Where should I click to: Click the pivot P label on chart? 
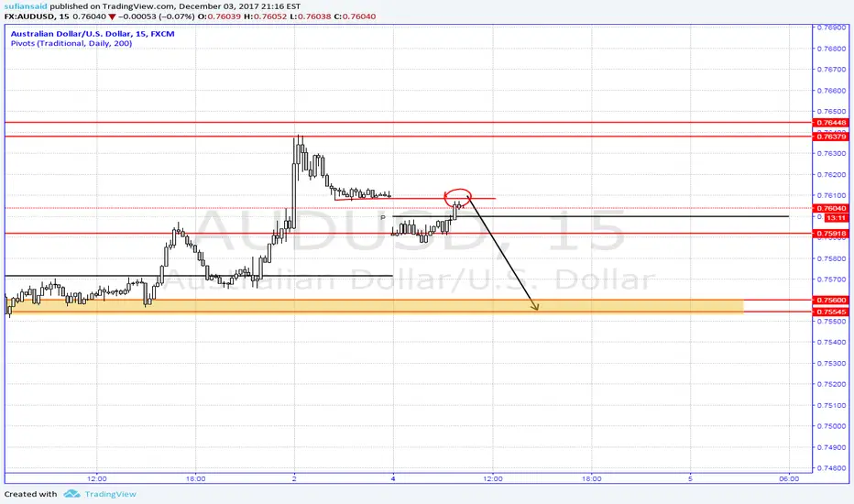[x=383, y=217]
